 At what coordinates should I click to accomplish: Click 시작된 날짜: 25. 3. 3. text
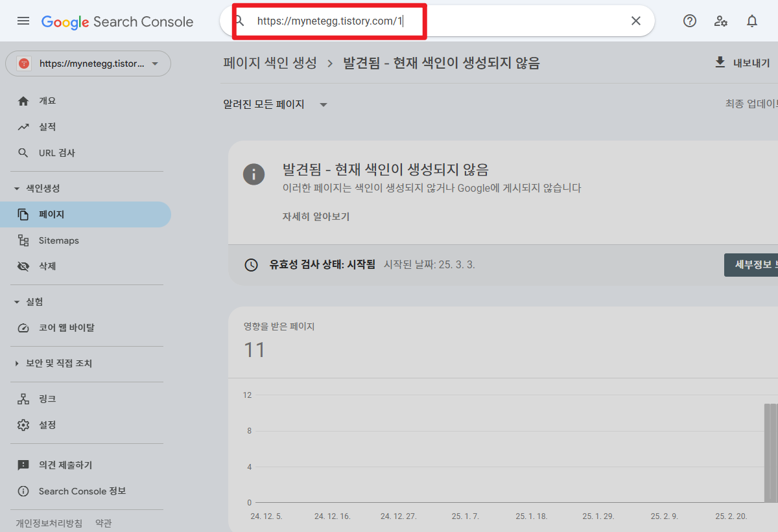[429, 265]
